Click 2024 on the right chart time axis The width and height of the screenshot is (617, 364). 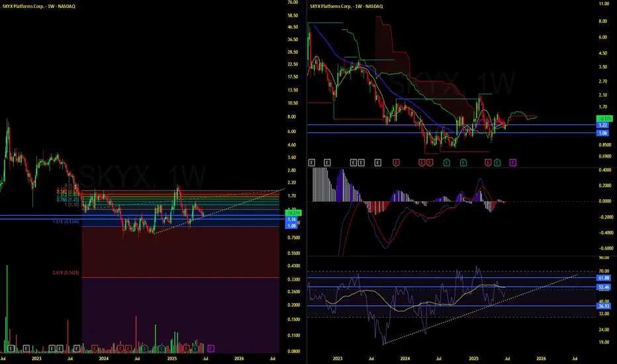coord(405,359)
